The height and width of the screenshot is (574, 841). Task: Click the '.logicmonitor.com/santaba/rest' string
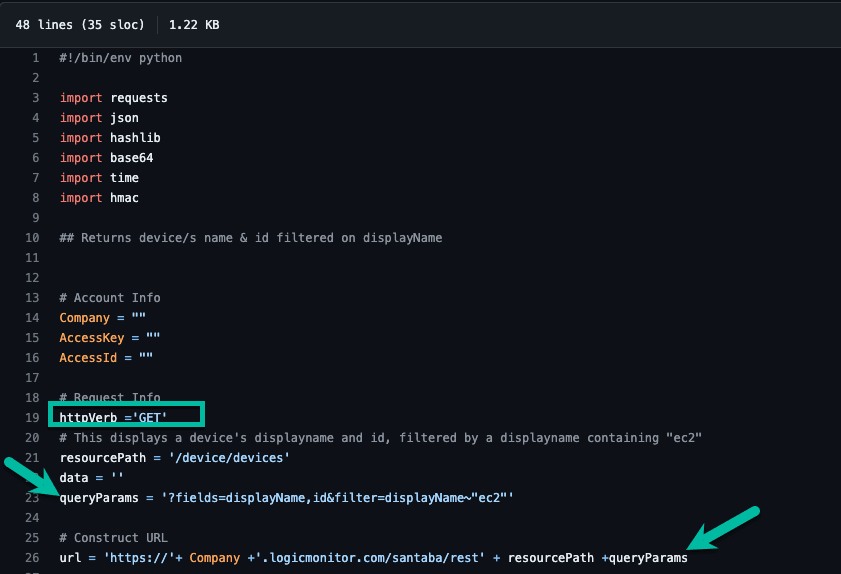click(x=370, y=558)
